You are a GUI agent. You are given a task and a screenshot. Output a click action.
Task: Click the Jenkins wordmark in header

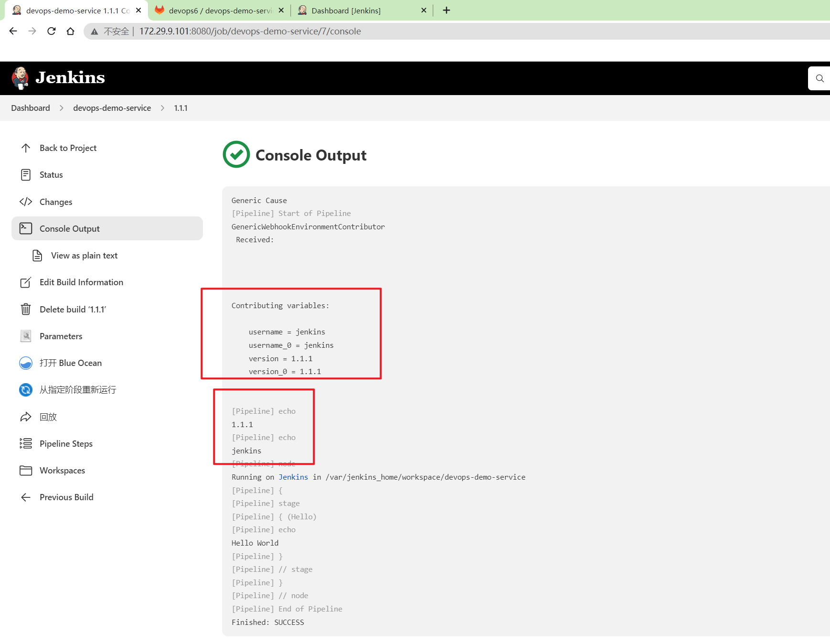coord(70,77)
